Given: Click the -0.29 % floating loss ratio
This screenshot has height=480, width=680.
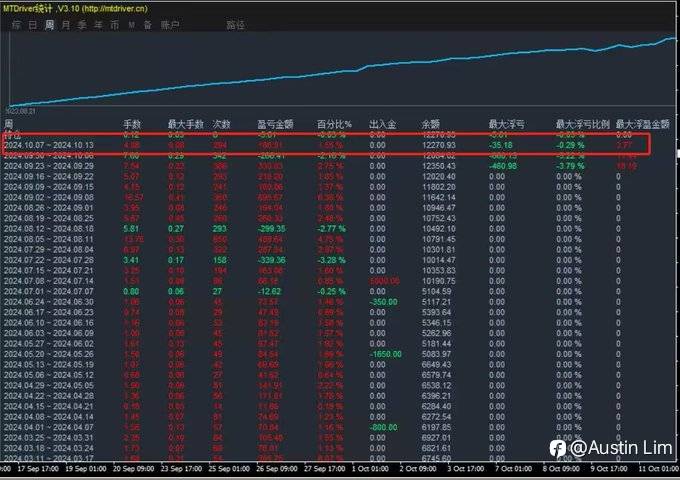Looking at the screenshot, I should 570,145.
